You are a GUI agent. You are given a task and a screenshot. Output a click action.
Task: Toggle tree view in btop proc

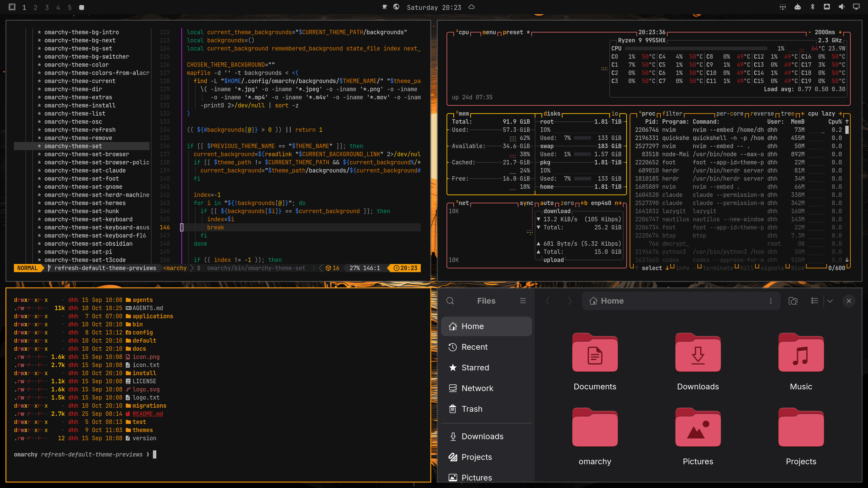787,114
